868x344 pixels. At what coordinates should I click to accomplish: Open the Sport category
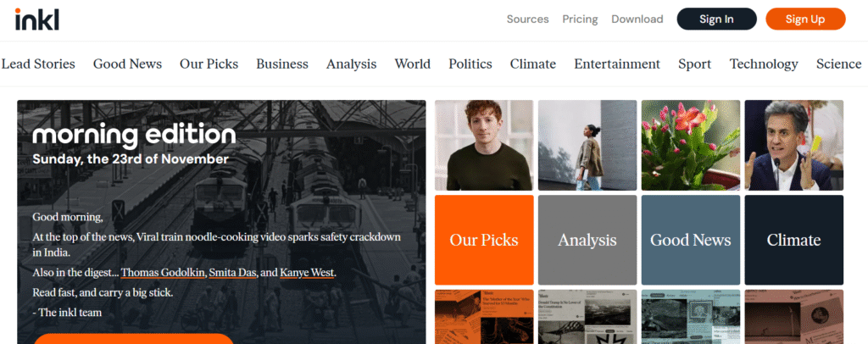click(x=695, y=64)
